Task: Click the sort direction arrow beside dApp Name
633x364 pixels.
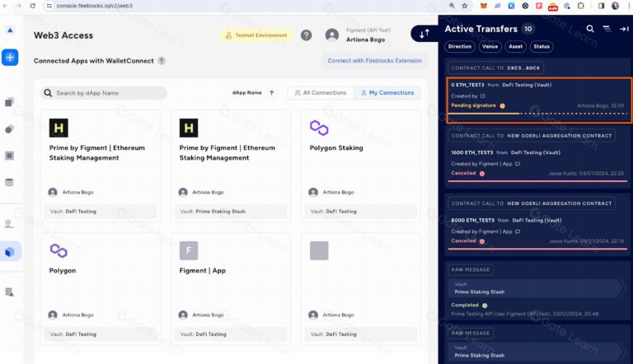Action: pos(272,93)
